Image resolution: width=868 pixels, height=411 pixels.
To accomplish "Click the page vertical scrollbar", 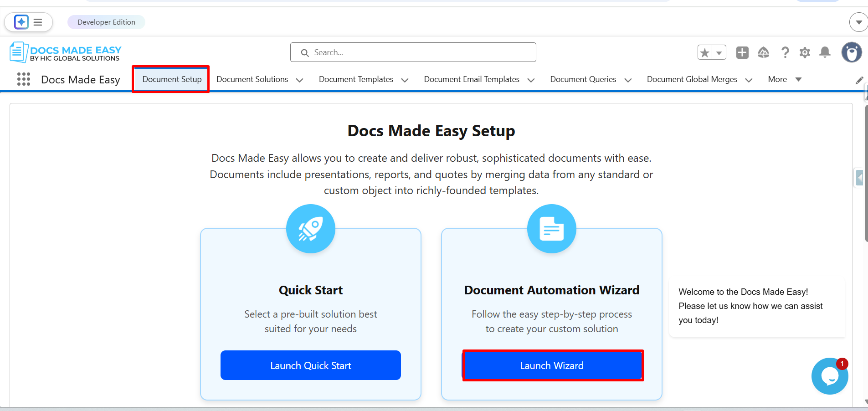I will click(866, 173).
